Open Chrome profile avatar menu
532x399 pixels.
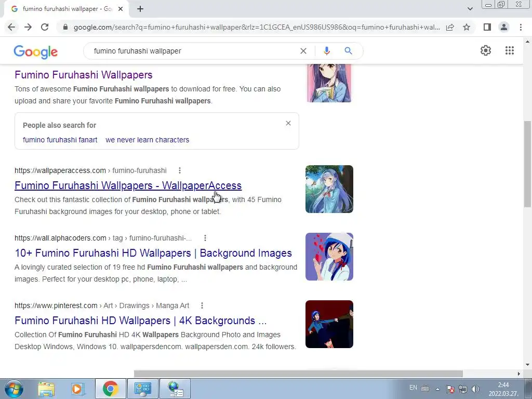click(504, 27)
